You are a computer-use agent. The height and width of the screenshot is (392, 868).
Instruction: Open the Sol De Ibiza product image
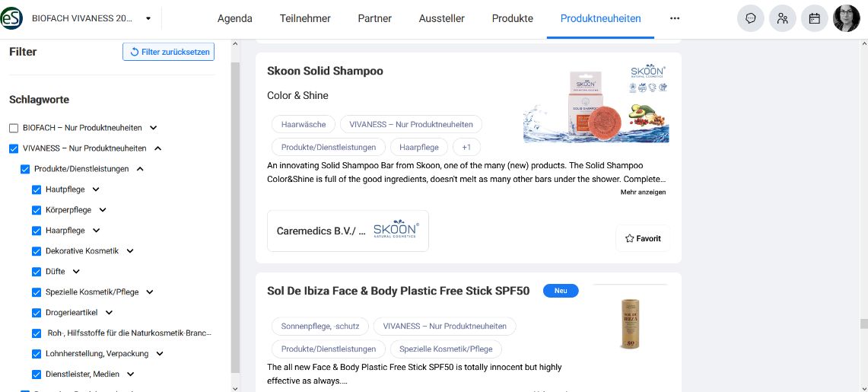coord(630,323)
